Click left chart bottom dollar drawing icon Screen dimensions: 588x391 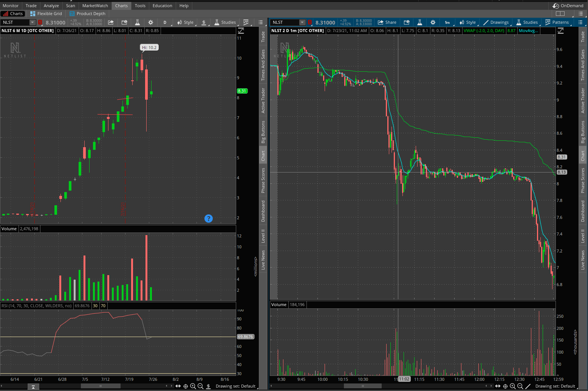click(x=208, y=386)
